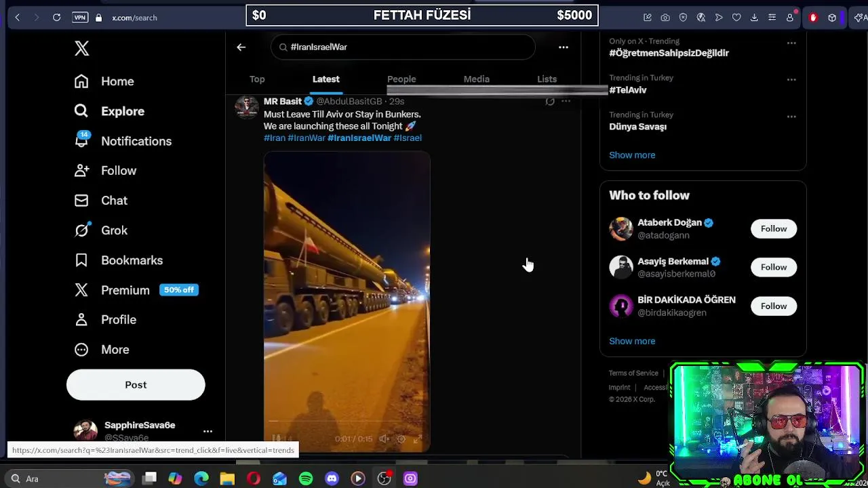Reload the page in the browser
This screenshot has width=868, height=488.
pos(57,18)
